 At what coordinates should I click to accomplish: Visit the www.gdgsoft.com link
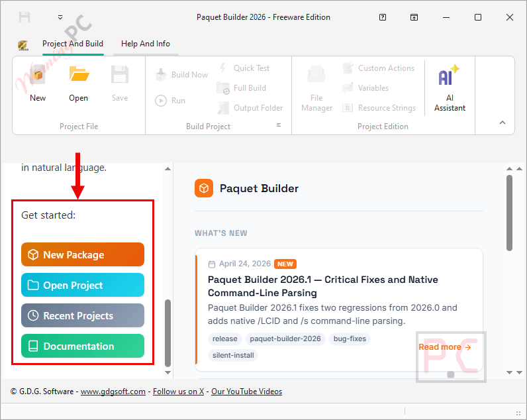click(x=113, y=392)
